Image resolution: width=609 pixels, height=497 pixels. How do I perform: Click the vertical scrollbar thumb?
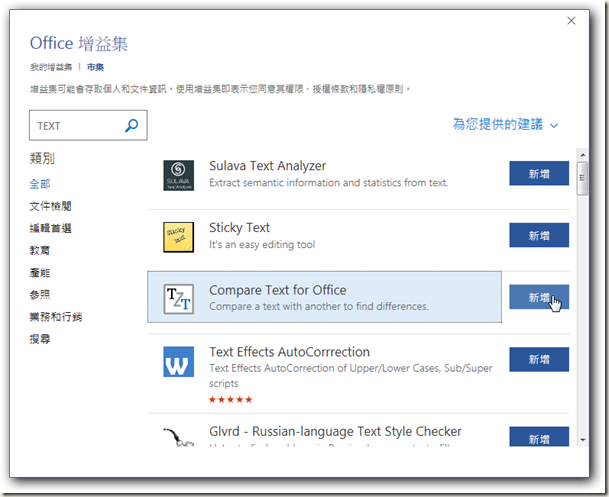coord(582,178)
